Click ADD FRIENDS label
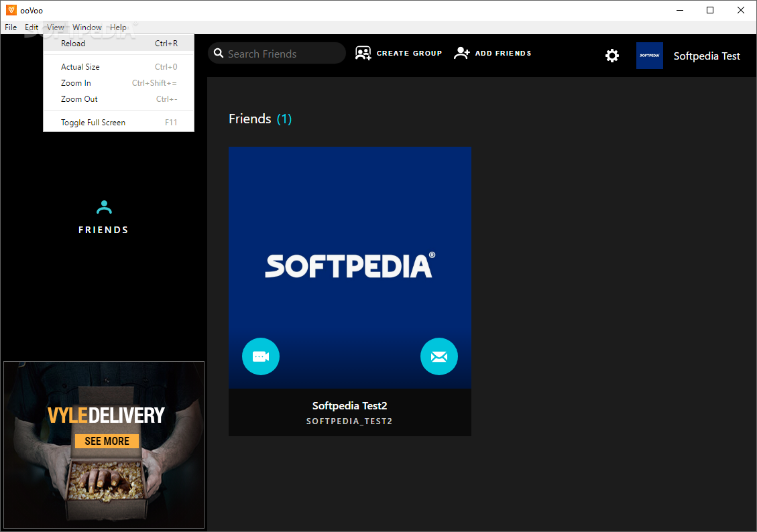The height and width of the screenshot is (532, 757). pyautogui.click(x=503, y=53)
